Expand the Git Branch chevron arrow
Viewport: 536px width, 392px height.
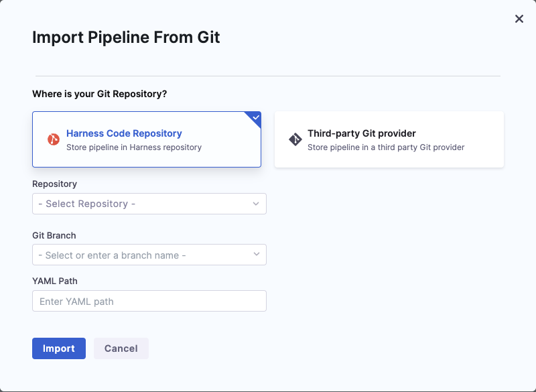(x=256, y=255)
